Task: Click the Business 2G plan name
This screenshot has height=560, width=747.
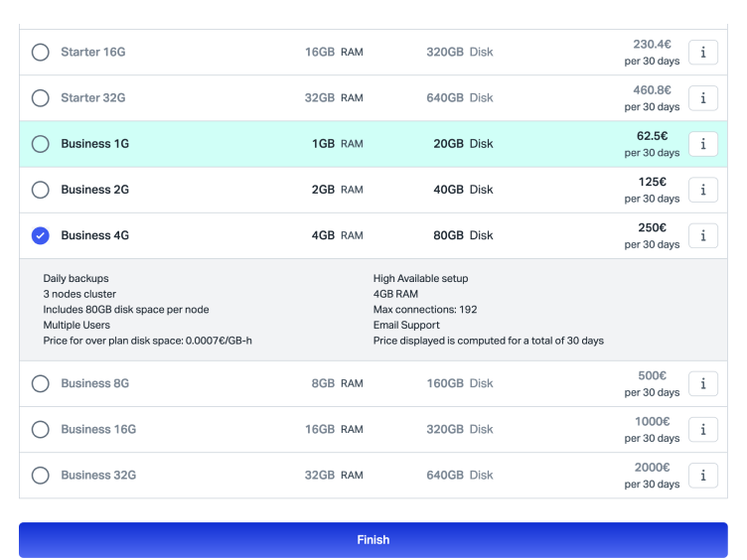Action: coord(94,190)
